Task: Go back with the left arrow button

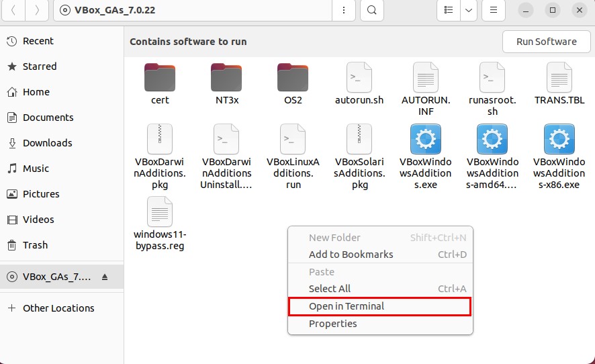Action: [15, 11]
